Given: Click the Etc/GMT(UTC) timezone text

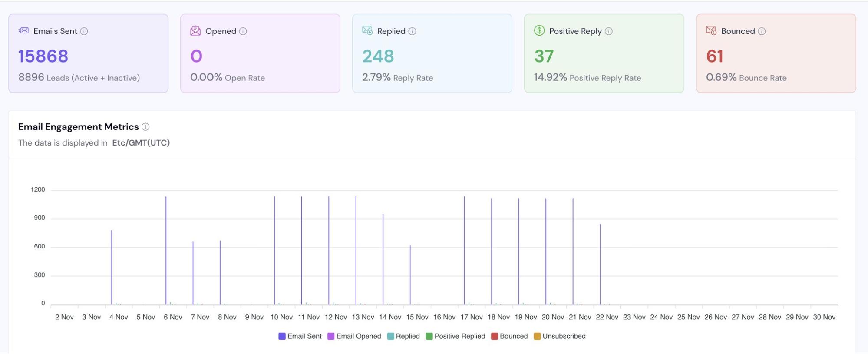Looking at the screenshot, I should [x=141, y=143].
